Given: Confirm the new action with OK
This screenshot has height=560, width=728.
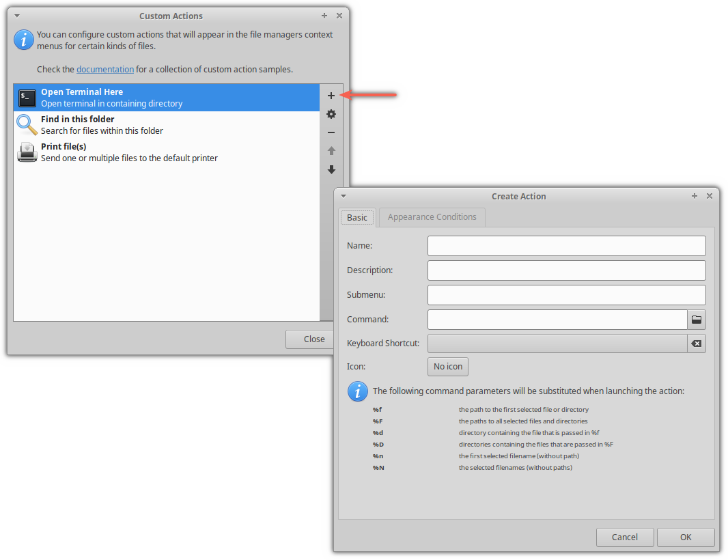Looking at the screenshot, I should 686,537.
